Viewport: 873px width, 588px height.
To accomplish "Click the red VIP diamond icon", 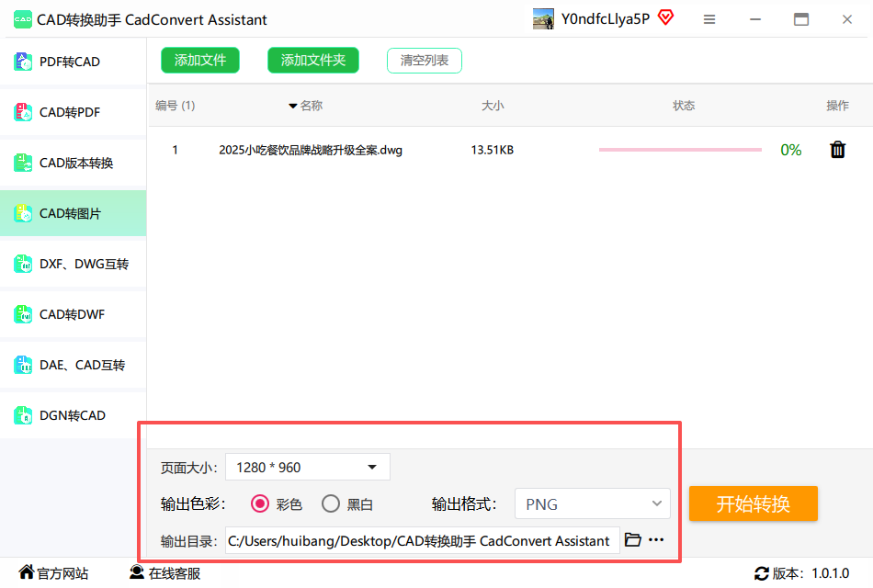I will 665,18.
